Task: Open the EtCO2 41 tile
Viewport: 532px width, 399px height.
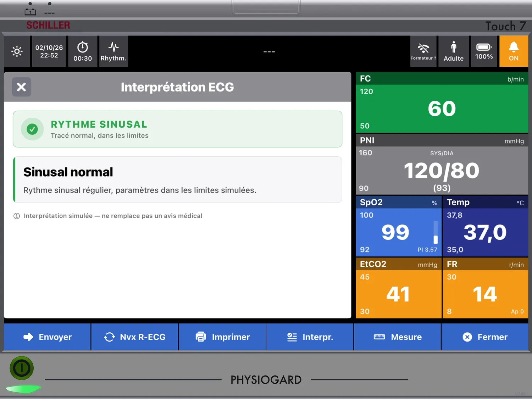Action: coord(399,288)
